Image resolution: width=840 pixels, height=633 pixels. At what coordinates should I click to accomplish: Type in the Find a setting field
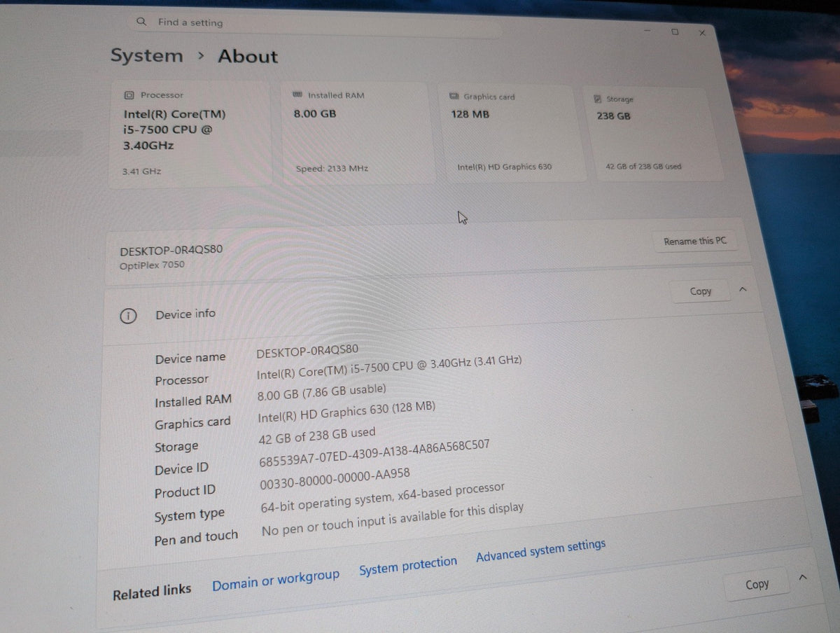[315, 25]
